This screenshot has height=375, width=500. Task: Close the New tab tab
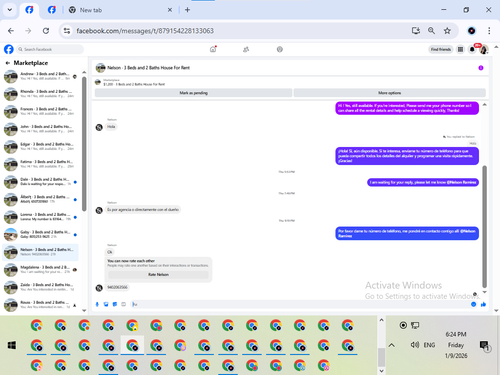170,10
